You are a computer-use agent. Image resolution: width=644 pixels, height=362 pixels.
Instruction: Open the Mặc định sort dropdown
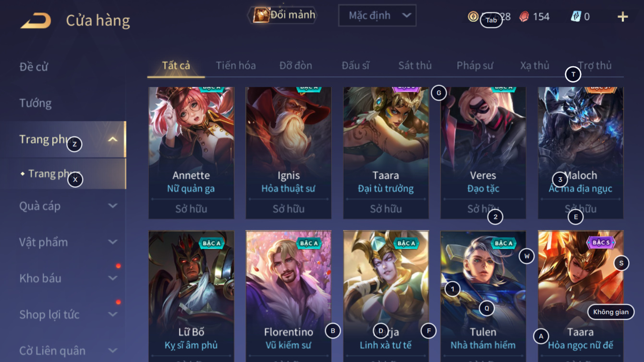click(x=377, y=15)
